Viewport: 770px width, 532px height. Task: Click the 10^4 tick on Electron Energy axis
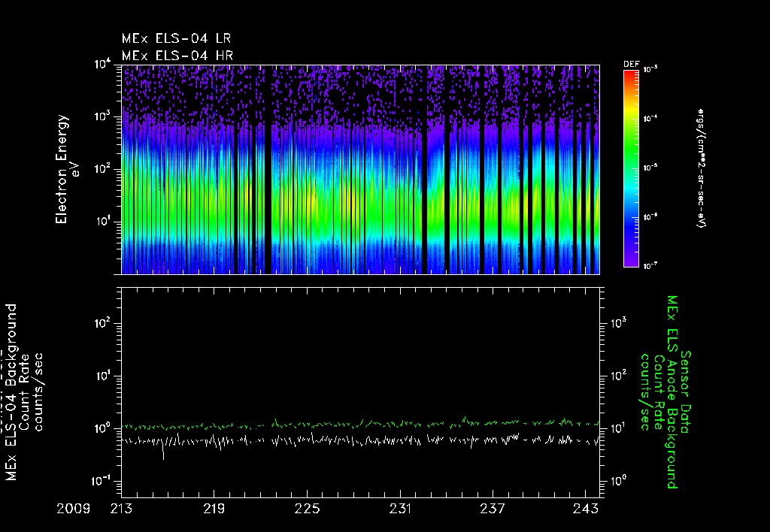(x=103, y=65)
